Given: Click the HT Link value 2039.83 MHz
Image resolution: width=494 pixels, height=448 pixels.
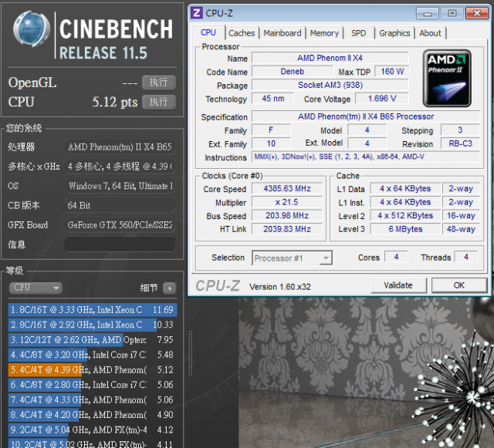Looking at the screenshot, I should point(287,229).
